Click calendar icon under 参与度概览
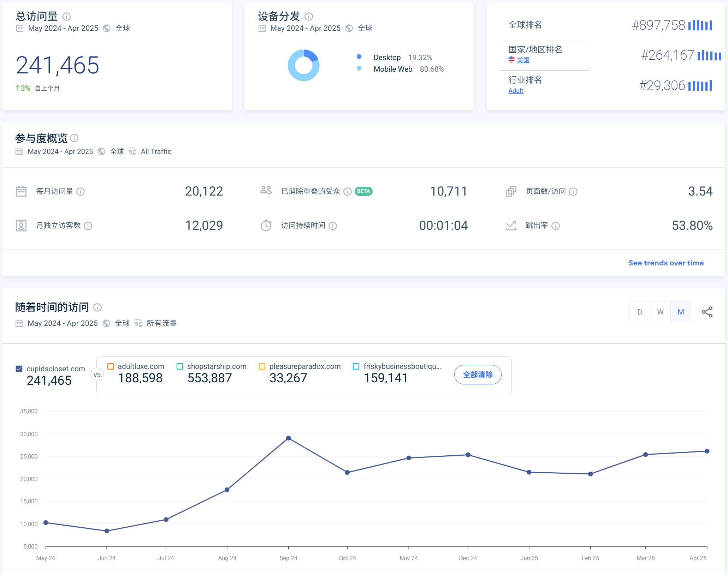Viewport: 728px width, 575px height. click(19, 152)
